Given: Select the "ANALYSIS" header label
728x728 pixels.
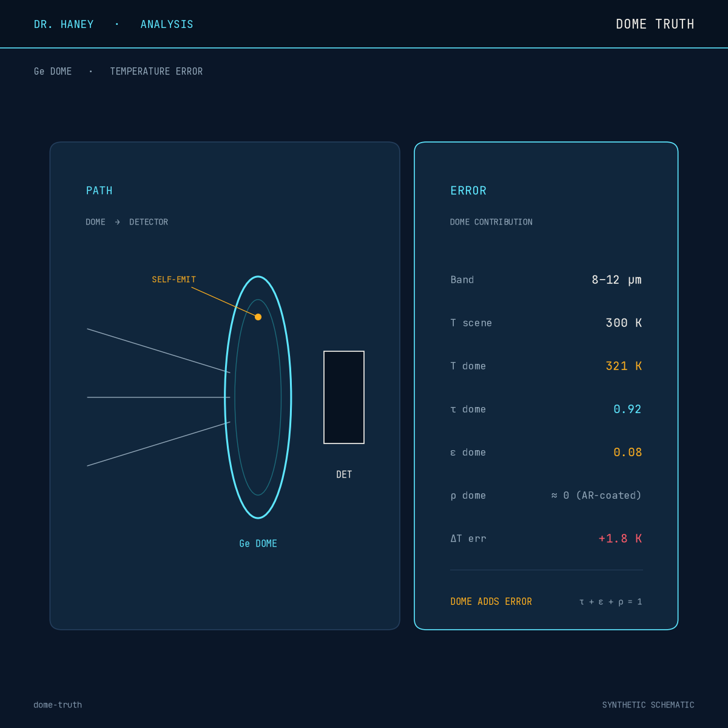Looking at the screenshot, I should coord(167,24).
